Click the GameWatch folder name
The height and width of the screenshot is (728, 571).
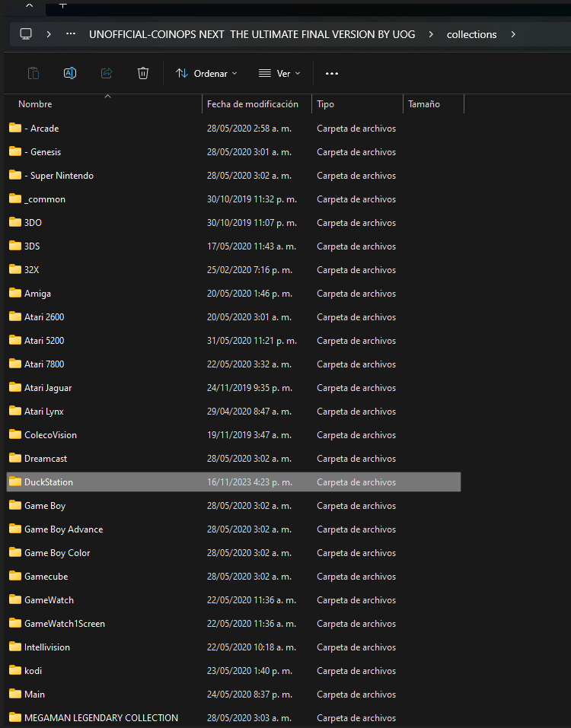click(49, 600)
